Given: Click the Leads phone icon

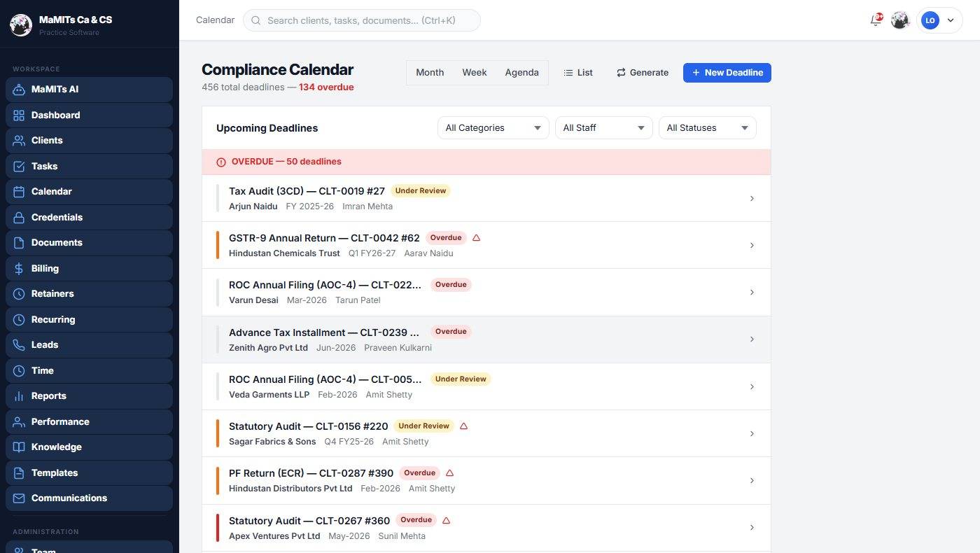Looking at the screenshot, I should point(19,345).
